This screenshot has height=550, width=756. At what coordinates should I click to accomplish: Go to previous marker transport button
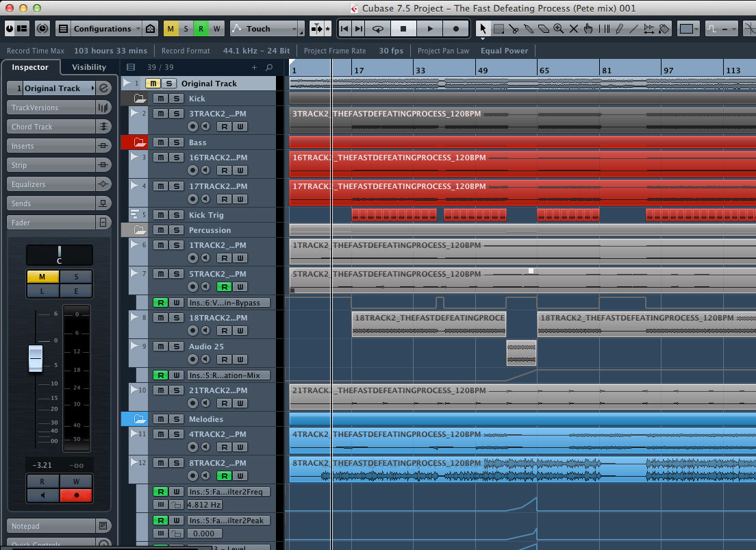coord(344,29)
